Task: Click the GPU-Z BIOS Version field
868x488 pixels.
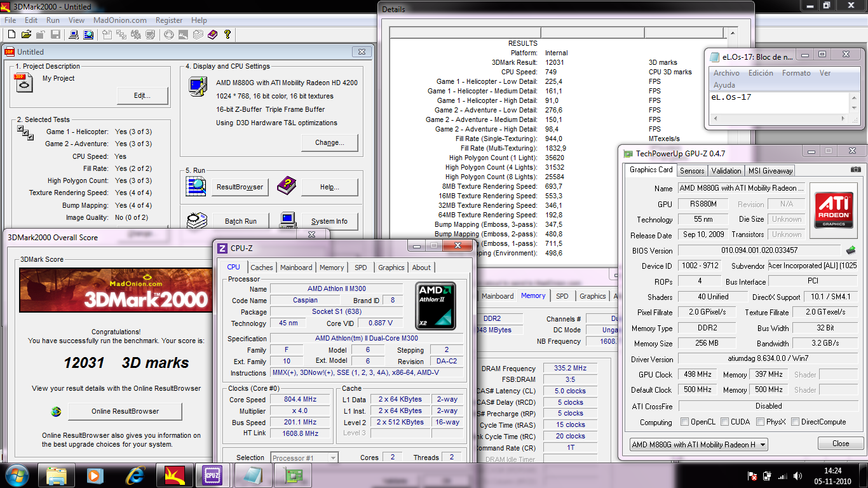Action: click(759, 250)
